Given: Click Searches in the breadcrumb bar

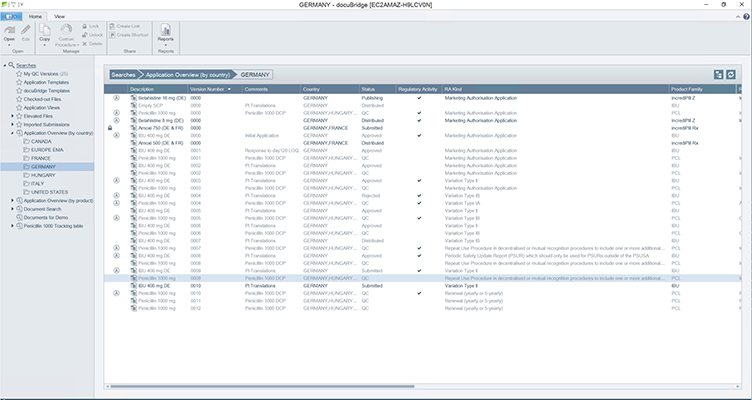Looking at the screenshot, I should pos(124,75).
